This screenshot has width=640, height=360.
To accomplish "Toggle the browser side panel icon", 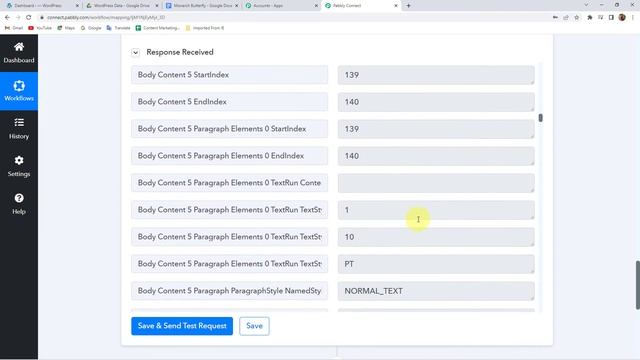I will [x=611, y=18].
